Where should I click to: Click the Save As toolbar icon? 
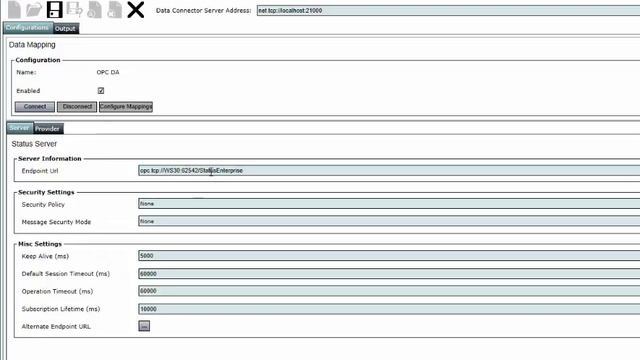(75, 9)
